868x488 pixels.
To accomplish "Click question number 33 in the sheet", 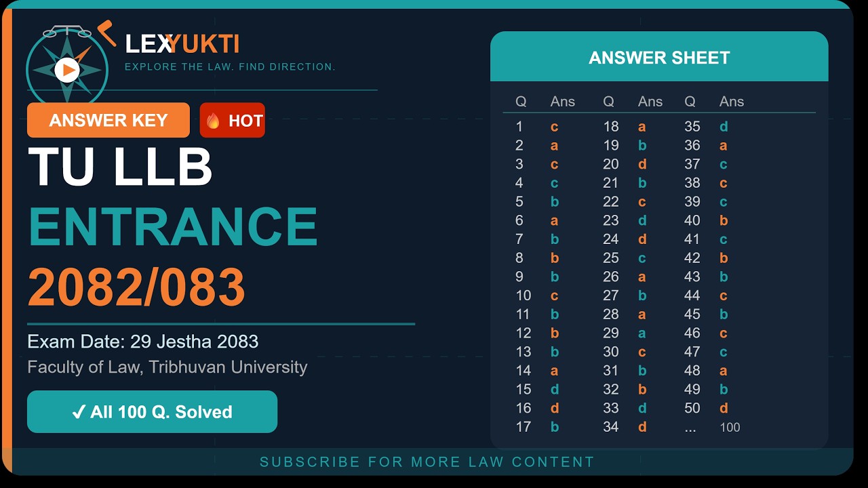I will 610,408.
